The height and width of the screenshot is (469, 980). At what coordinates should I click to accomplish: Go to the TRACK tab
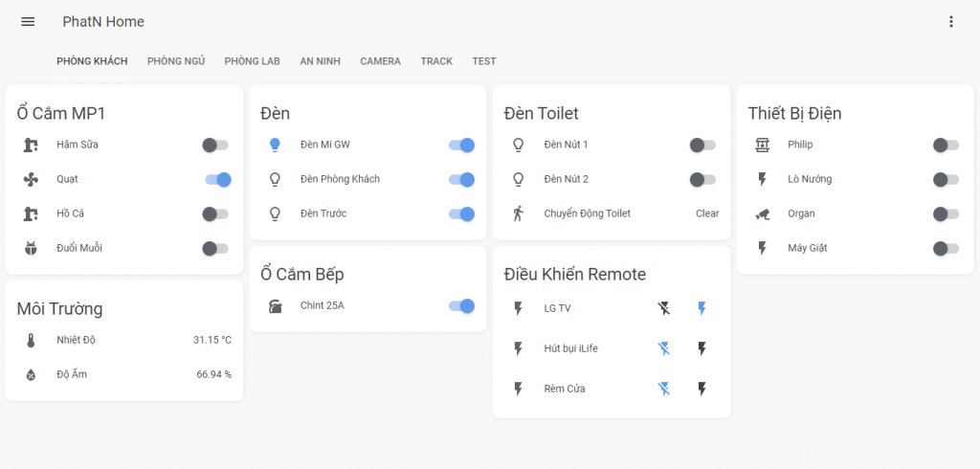(x=436, y=61)
